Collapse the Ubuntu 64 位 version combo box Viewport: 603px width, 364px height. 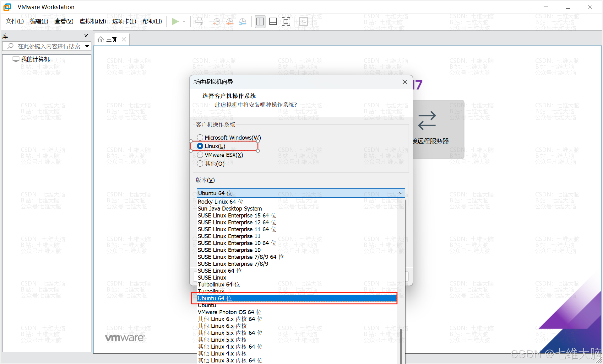click(x=401, y=193)
